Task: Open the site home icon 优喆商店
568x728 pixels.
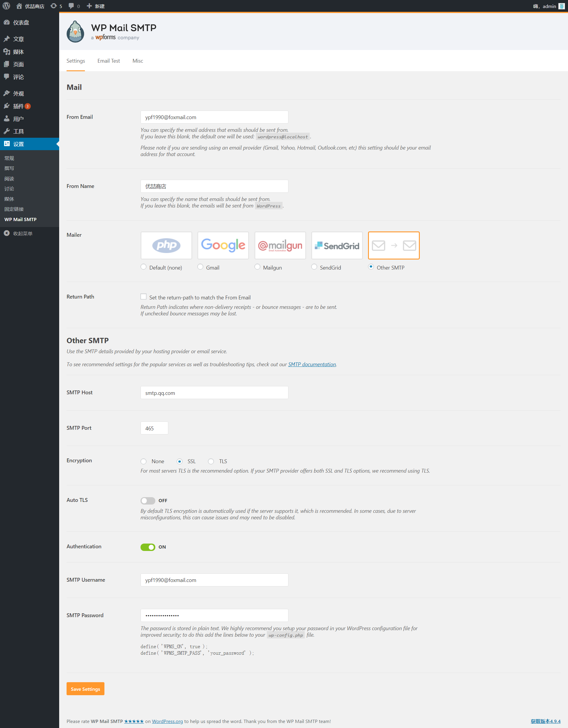Action: [19, 6]
